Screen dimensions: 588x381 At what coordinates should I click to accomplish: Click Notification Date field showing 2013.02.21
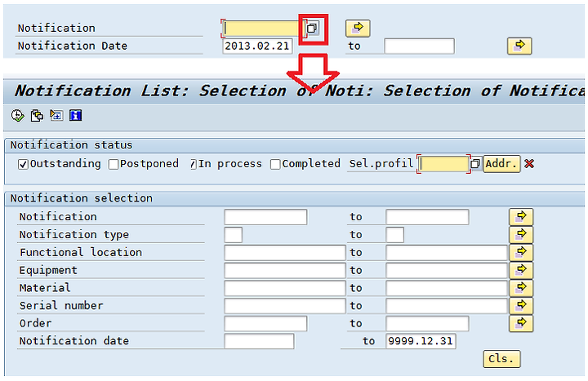pyautogui.click(x=257, y=47)
